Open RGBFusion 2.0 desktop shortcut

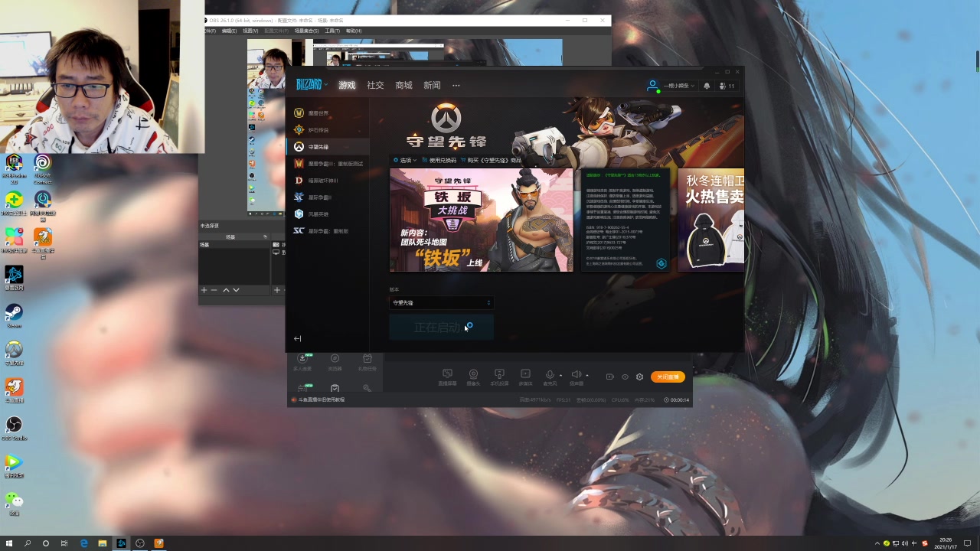point(14,168)
